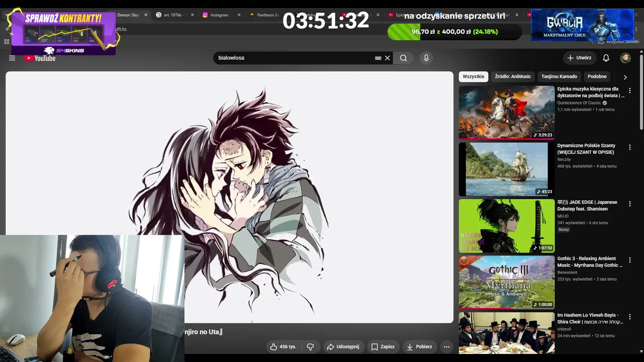The width and height of the screenshot is (644, 362).
Task: Close the Instagram browser tab
Action: coord(239,15)
